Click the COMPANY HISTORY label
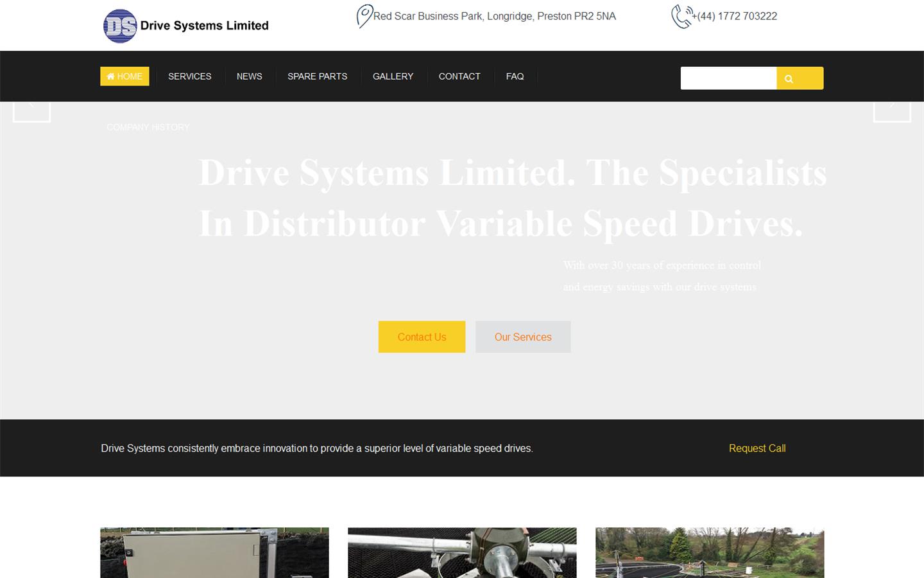This screenshot has width=924, height=578. [148, 127]
